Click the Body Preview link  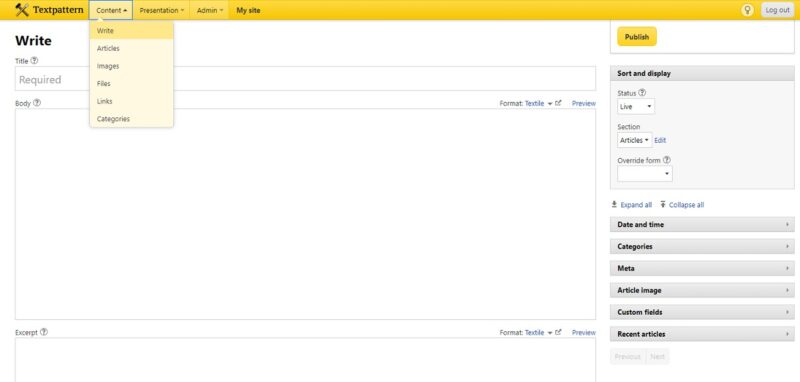[584, 103]
